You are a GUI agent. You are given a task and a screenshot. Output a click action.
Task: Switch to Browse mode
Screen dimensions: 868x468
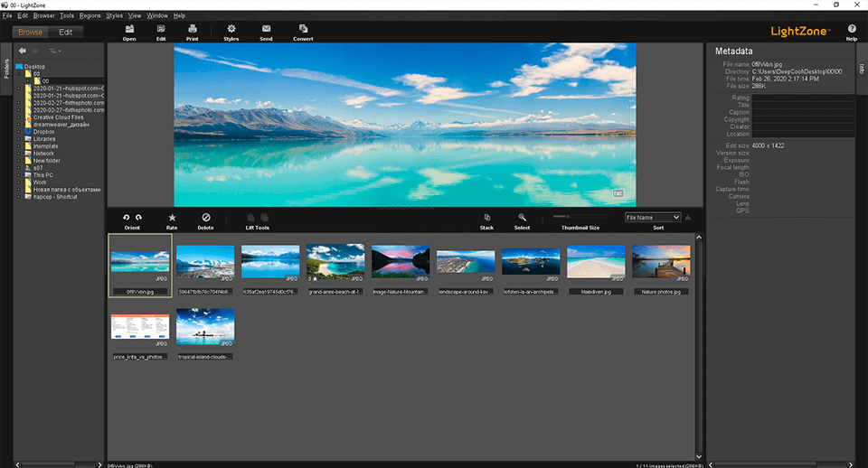[31, 33]
